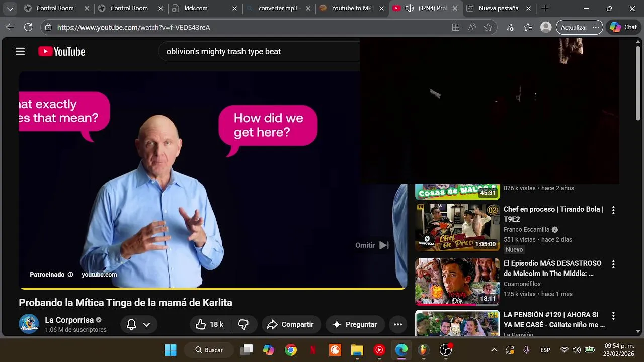
Task: Open Chef en proceso Tirando Bola title
Action: click(553, 214)
